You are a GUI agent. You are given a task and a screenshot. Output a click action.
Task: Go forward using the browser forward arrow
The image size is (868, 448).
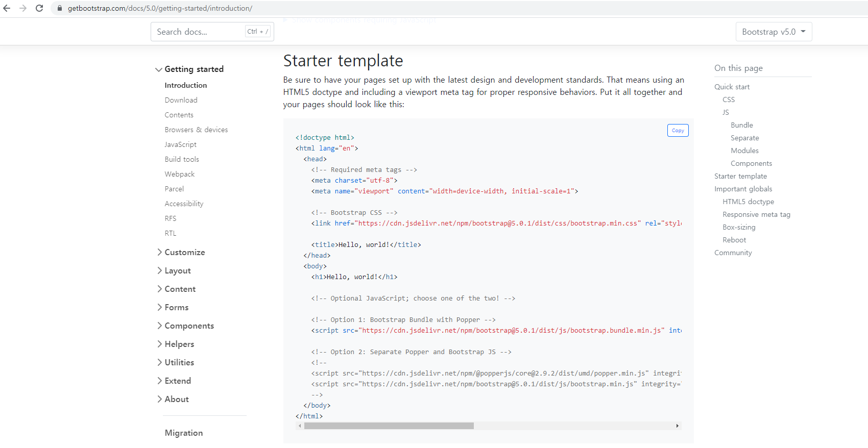23,8
